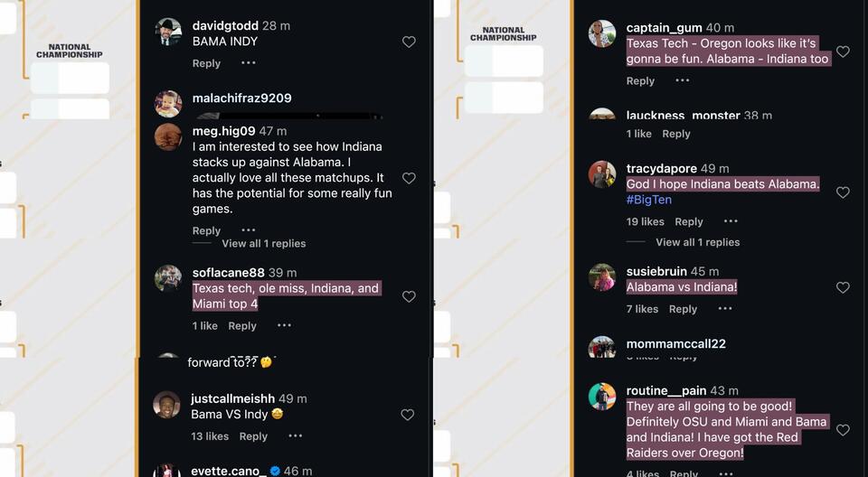Image resolution: width=868 pixels, height=477 pixels.
Task: Like justcallmeishh's Bama VS Indy comment
Action: tap(408, 415)
